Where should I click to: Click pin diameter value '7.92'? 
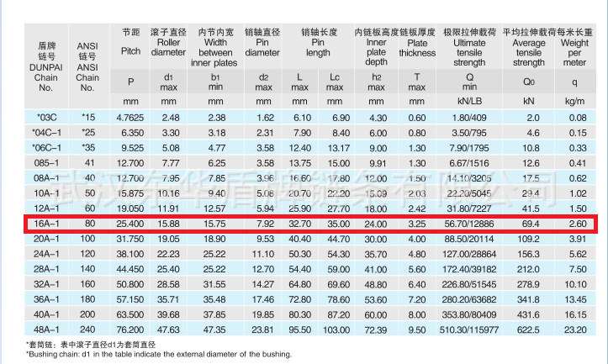tap(265, 224)
